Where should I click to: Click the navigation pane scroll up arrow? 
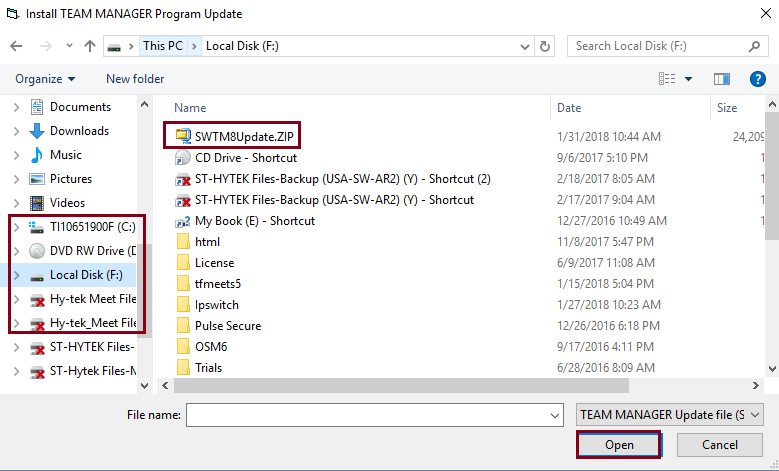145,104
